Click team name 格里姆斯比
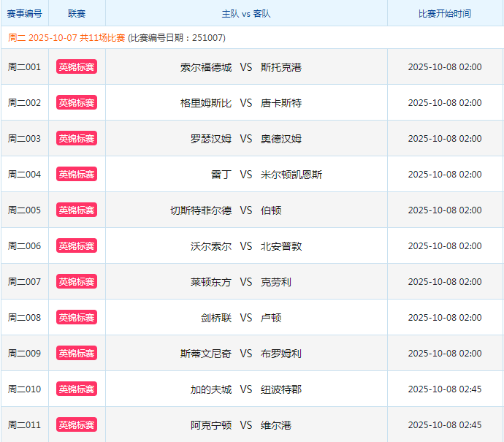Image resolution: width=504 pixels, height=442 pixels. tap(206, 103)
